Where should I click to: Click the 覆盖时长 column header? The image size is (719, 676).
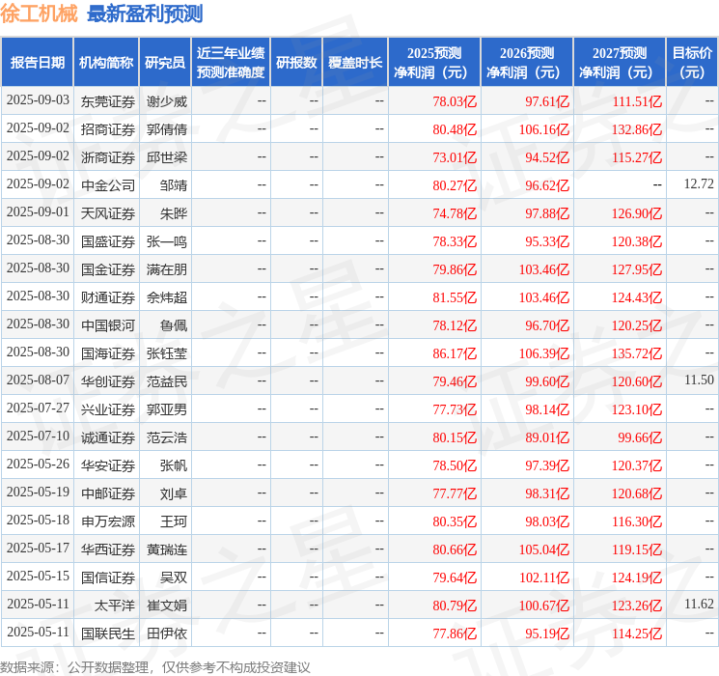pos(355,62)
